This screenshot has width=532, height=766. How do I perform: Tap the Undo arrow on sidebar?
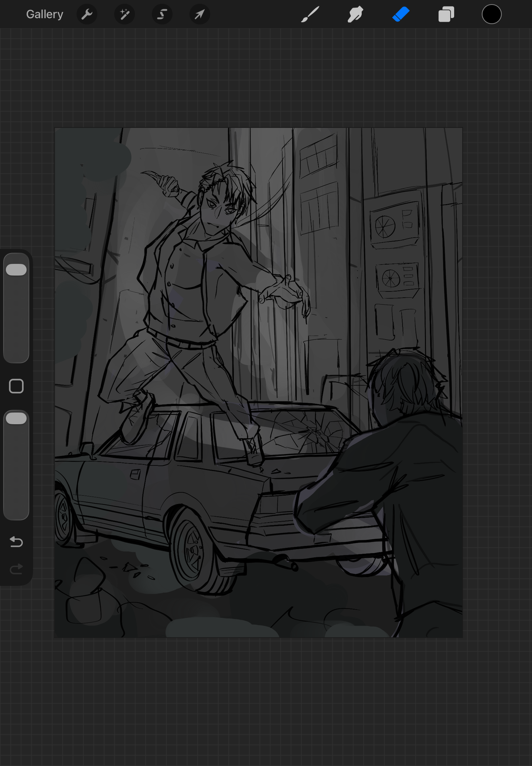coord(16,542)
